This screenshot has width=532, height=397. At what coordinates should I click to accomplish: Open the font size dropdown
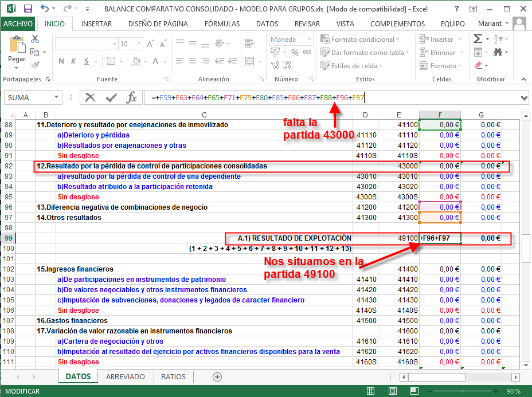tap(139, 44)
